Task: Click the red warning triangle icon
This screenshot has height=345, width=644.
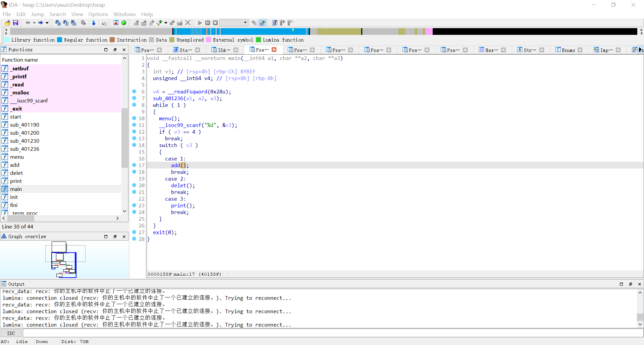Action: [x=116, y=23]
